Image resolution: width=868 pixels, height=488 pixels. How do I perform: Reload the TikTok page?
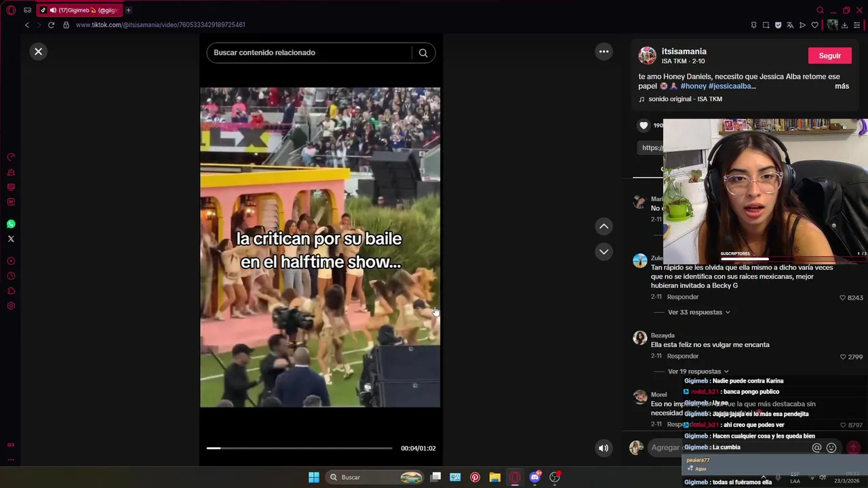click(51, 25)
